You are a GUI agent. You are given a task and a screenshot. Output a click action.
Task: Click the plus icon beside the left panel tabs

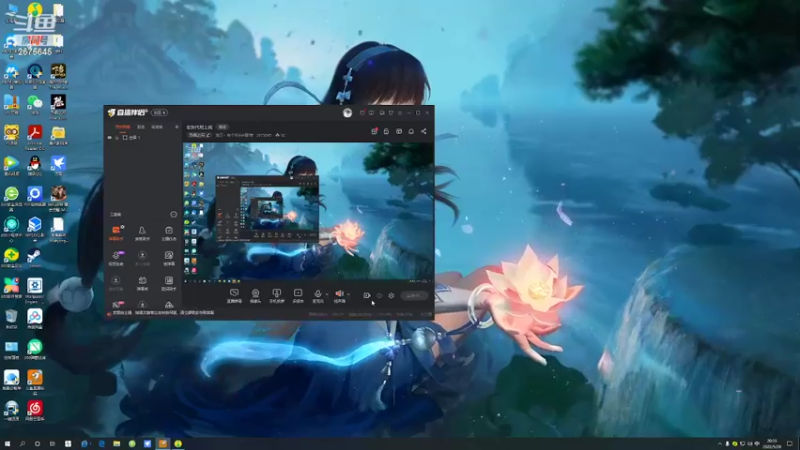(177, 127)
